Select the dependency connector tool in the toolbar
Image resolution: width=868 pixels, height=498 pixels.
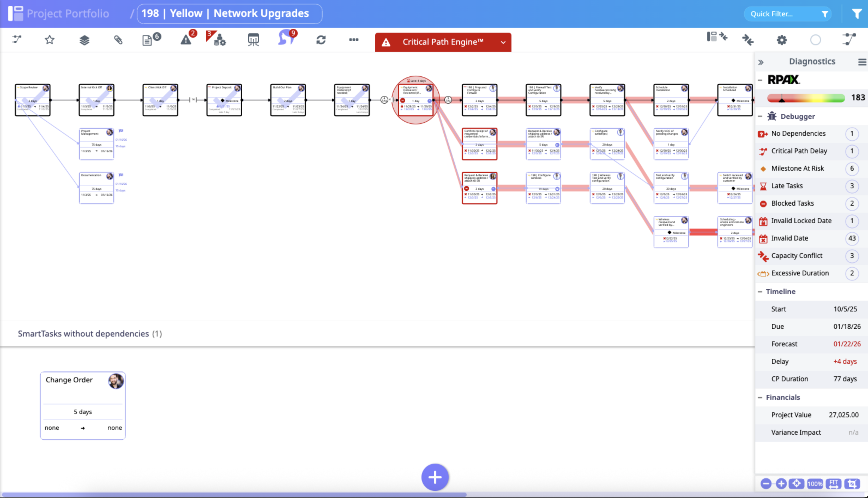16,39
